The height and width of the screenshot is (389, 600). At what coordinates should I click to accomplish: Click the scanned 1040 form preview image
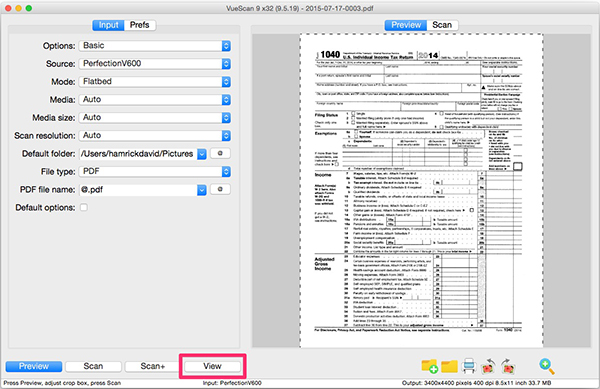point(421,190)
